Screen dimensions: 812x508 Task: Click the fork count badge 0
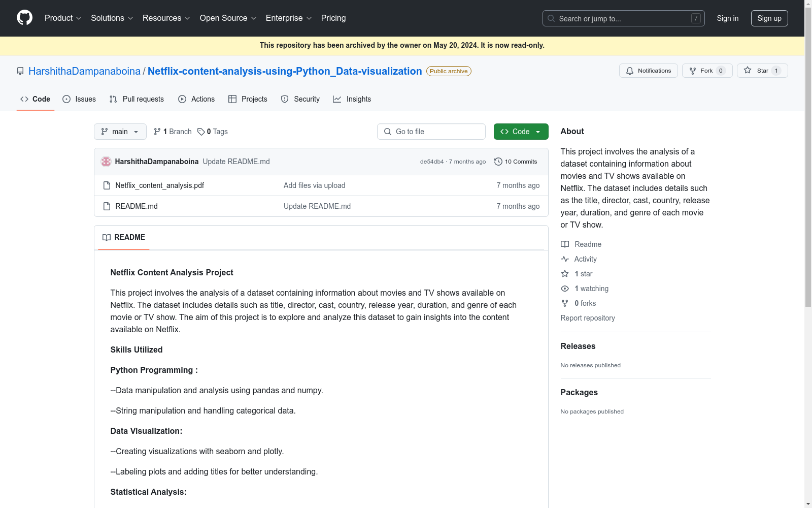point(721,71)
